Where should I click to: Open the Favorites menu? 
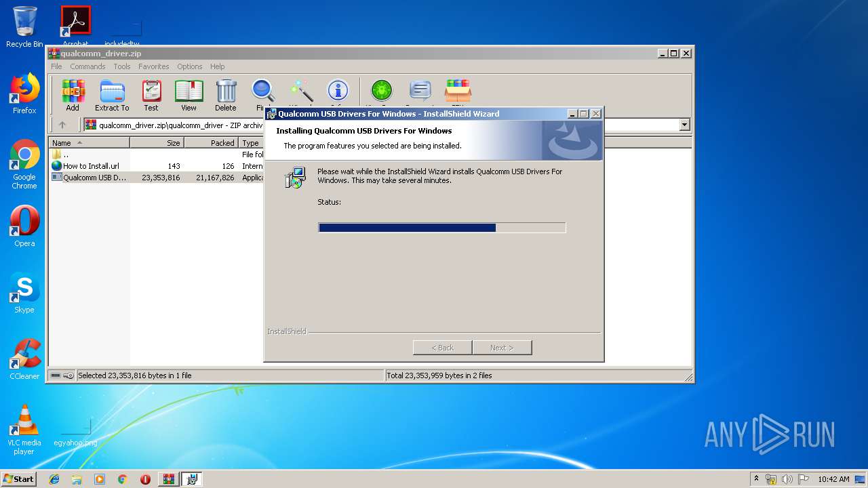[x=154, y=66]
